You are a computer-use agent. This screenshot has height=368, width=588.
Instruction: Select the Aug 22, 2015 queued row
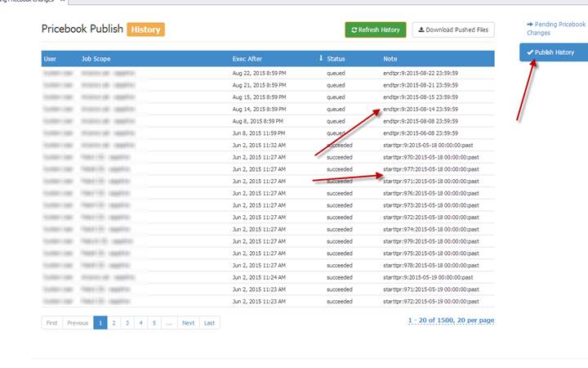click(x=268, y=73)
